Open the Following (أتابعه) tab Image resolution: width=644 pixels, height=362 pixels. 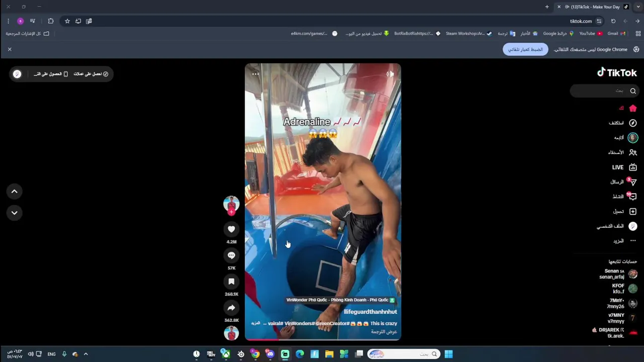point(626,138)
